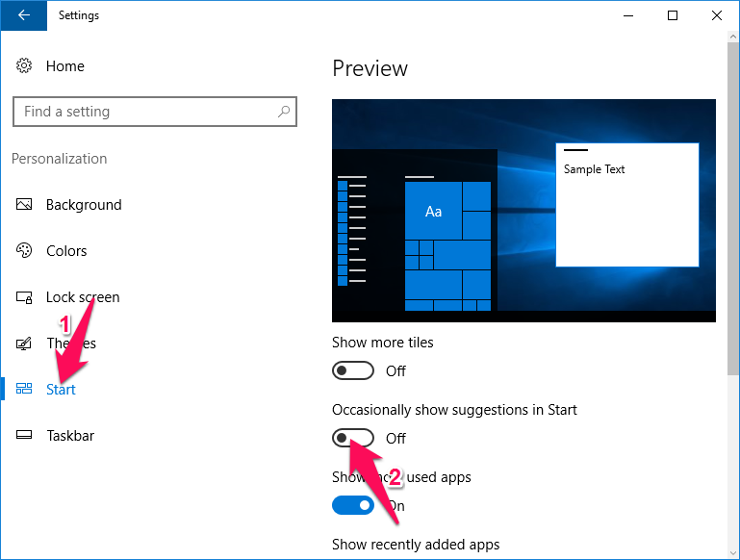Image resolution: width=740 pixels, height=560 pixels.
Task: Click the vertical scrollbar thumb
Action: click(733, 212)
